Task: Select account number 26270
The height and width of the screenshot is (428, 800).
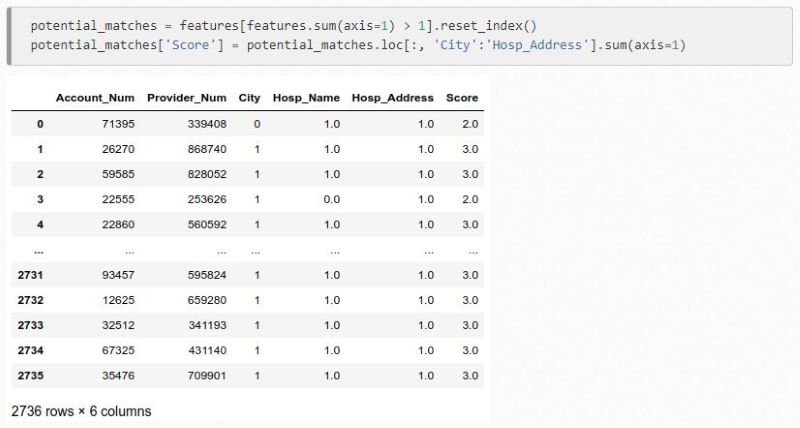Action: coord(118,149)
